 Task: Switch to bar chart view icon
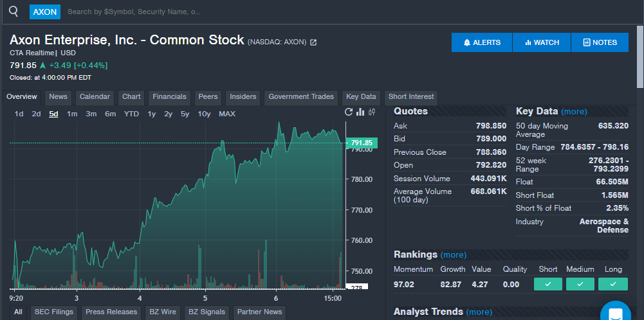pyautogui.click(x=360, y=112)
